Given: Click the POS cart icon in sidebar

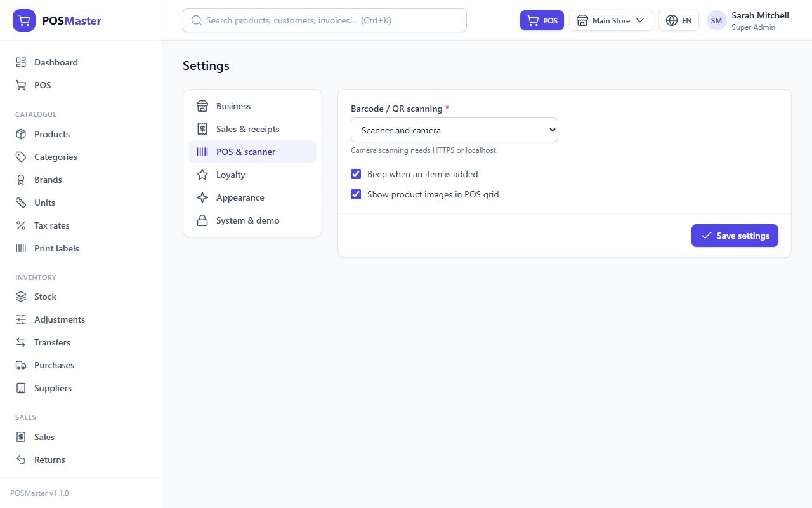Looking at the screenshot, I should tap(21, 85).
